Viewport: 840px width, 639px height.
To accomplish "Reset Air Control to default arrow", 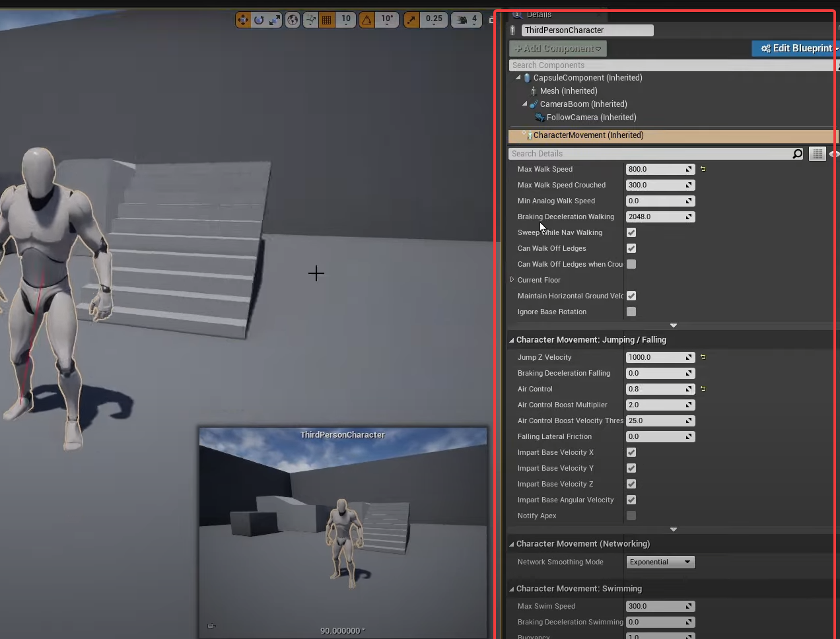I will (703, 389).
